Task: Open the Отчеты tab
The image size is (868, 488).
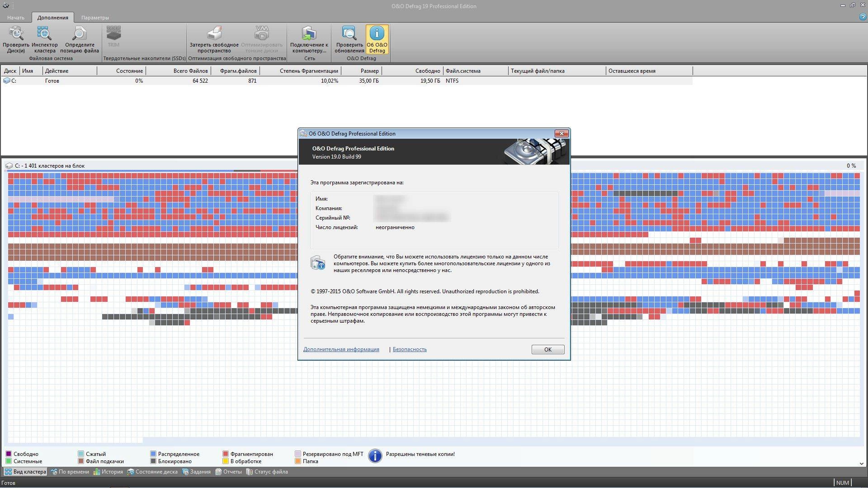Action: click(229, 472)
